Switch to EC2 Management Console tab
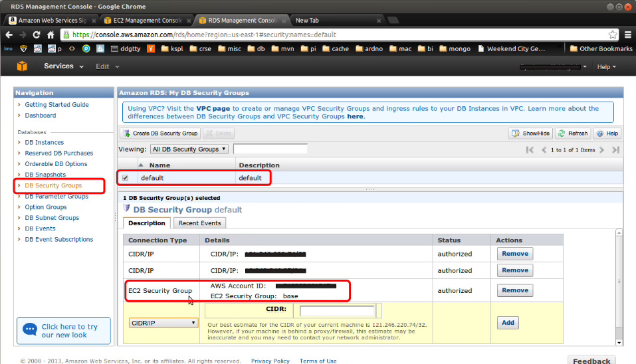 tap(147, 21)
